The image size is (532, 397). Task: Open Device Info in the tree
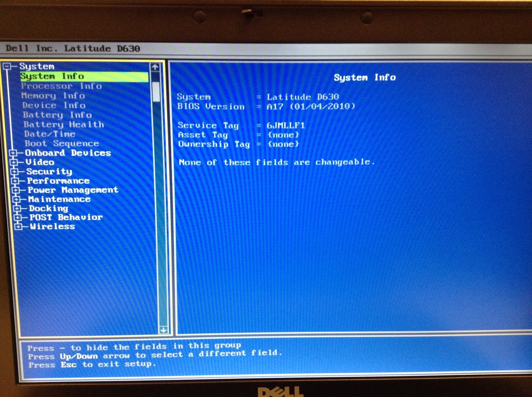point(54,105)
